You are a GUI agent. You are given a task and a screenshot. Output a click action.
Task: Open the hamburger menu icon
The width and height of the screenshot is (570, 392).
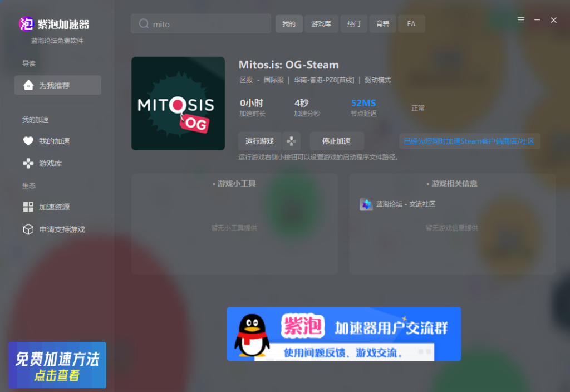[x=521, y=20]
